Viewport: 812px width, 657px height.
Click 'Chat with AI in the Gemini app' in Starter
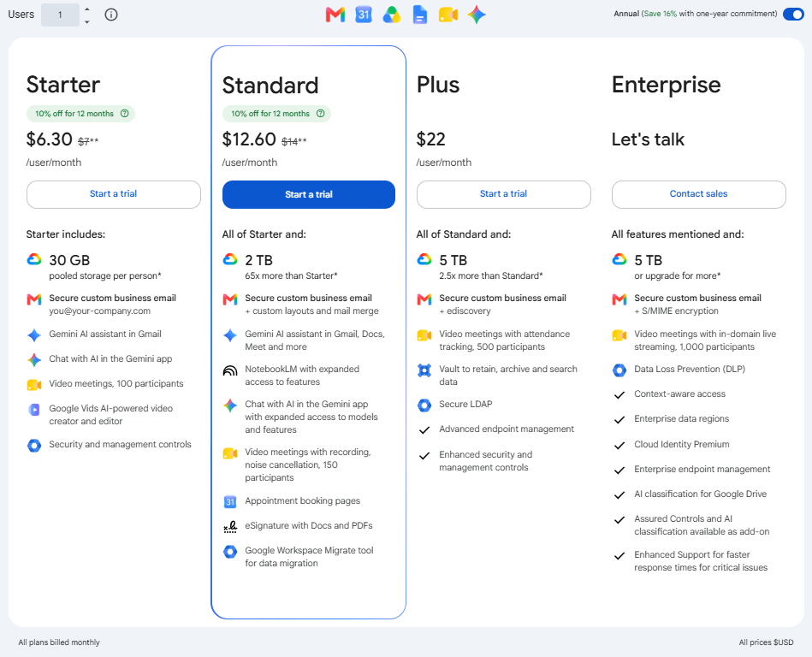110,358
